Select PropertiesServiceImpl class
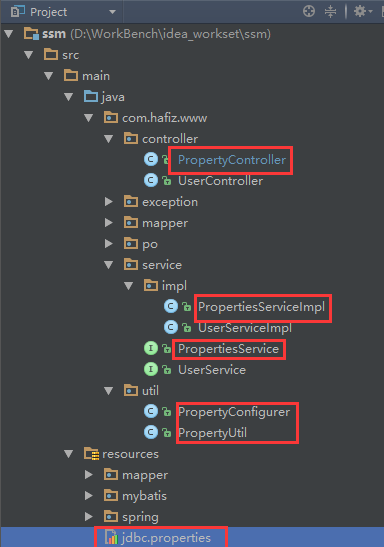The width and height of the screenshot is (384, 547). (x=261, y=307)
